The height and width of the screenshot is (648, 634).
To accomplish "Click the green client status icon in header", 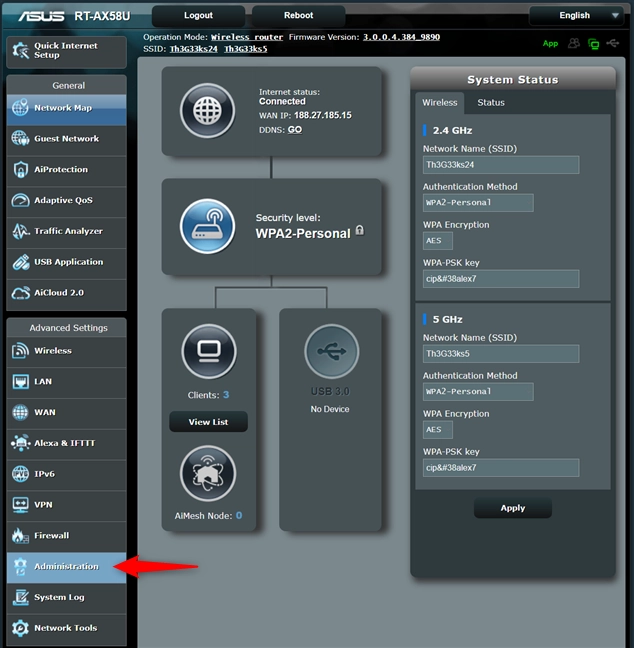I will click(x=593, y=43).
